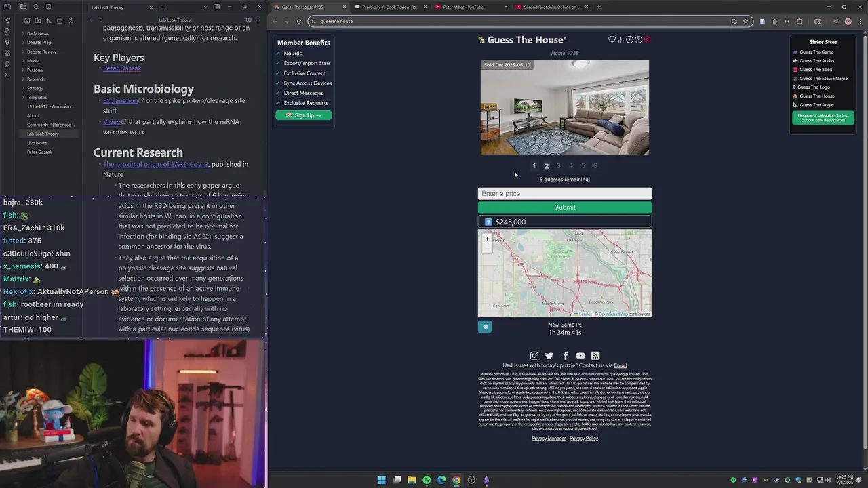The width and height of the screenshot is (868, 488).
Task: Click the new folder icon in Obsidian
Action: coord(37,20)
